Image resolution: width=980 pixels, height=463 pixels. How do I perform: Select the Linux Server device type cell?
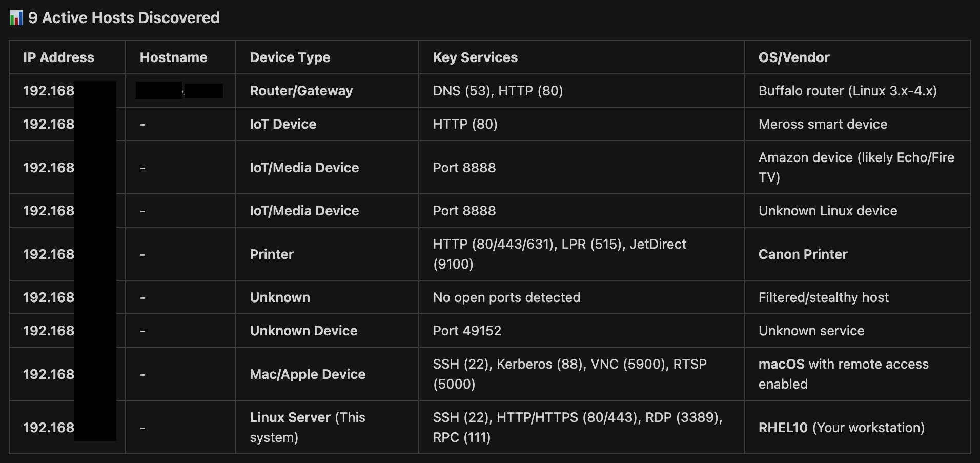pyautogui.click(x=307, y=427)
